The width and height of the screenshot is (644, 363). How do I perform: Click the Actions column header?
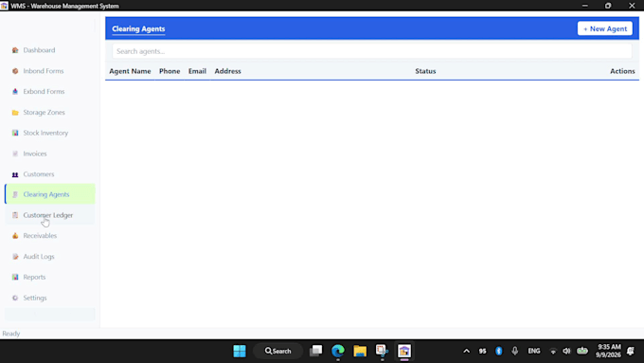point(622,71)
